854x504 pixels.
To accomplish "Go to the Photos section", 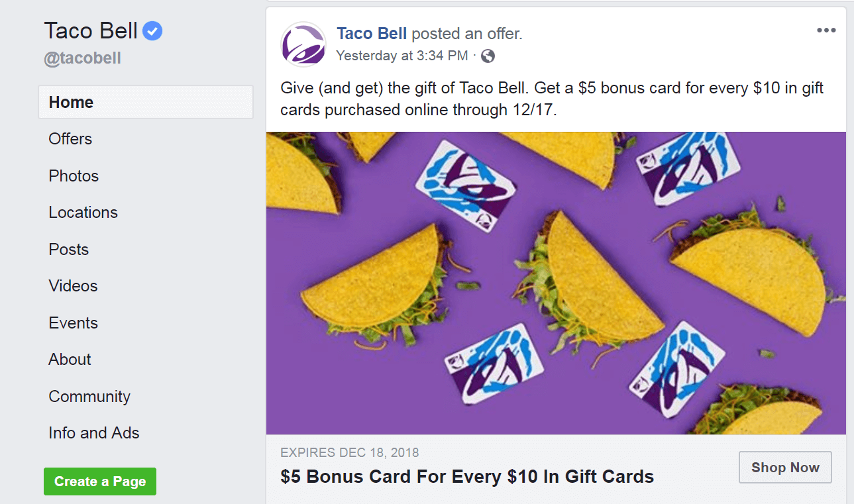I will pos(74,176).
